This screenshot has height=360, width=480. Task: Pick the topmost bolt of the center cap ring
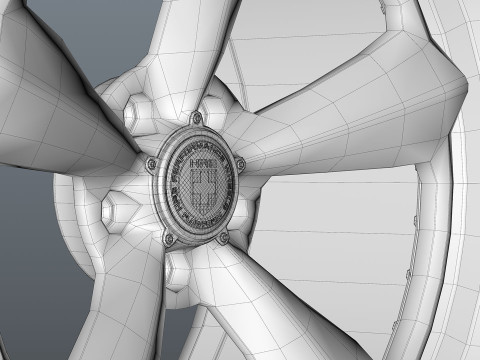pyautogui.click(x=197, y=117)
